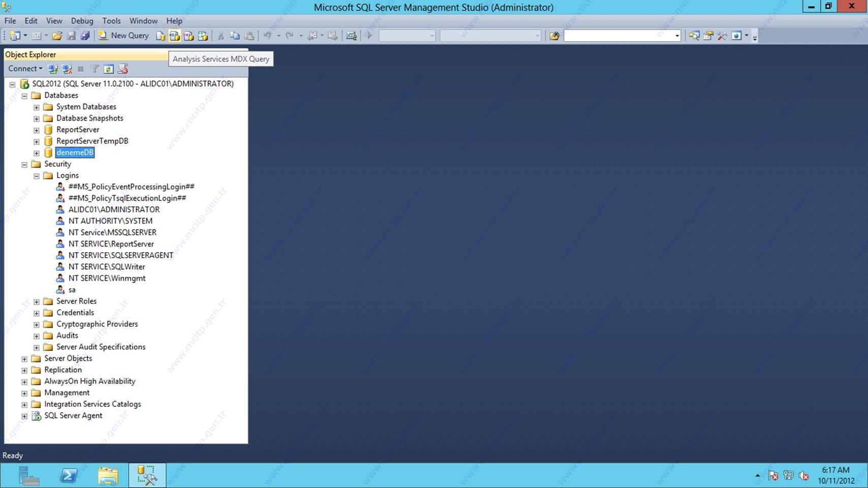Click the stop-script icon in Object Explorer
This screenshot has height=488, width=868.
[122, 69]
